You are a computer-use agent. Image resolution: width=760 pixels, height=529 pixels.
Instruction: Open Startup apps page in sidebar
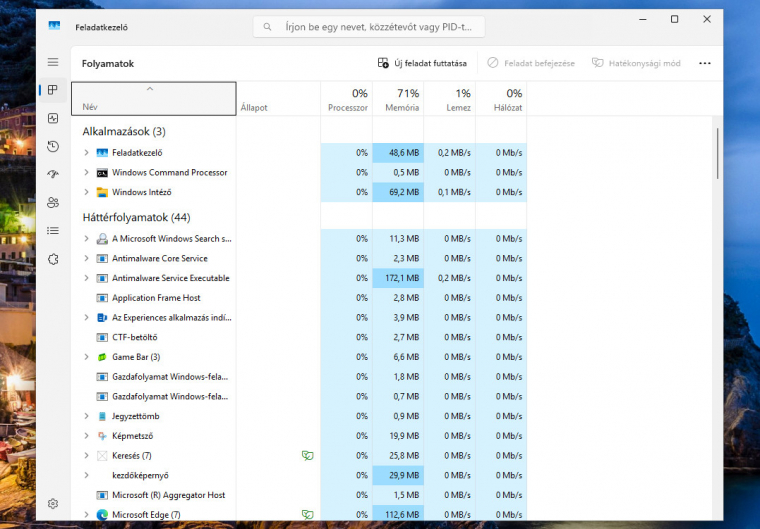(53, 174)
